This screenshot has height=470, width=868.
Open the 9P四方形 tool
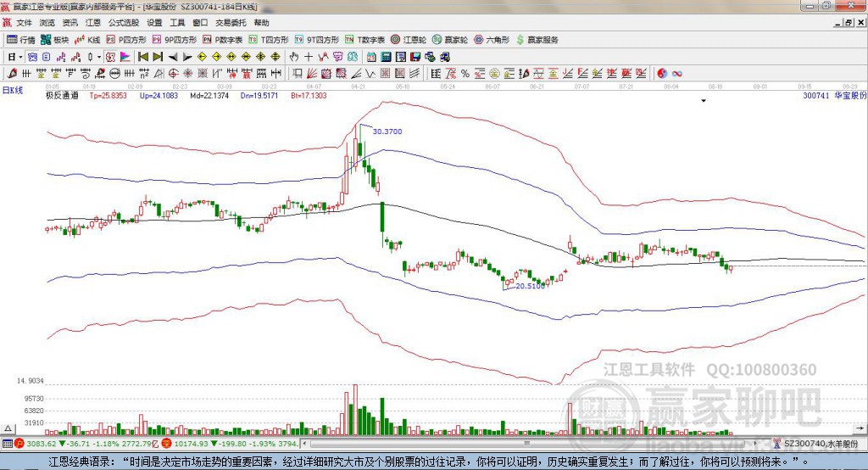click(x=175, y=40)
